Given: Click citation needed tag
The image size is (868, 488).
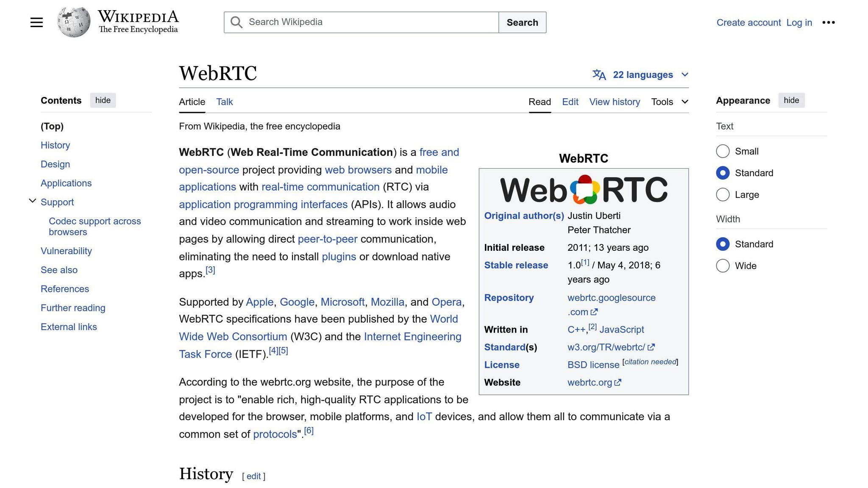Looking at the screenshot, I should [650, 362].
